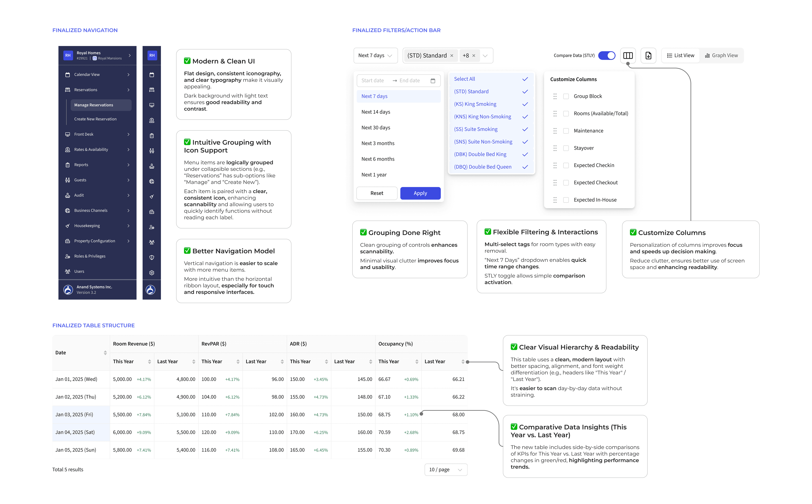Enable the Expected Checkout checkbox
The width and height of the screenshot is (812, 504).
tap(566, 183)
